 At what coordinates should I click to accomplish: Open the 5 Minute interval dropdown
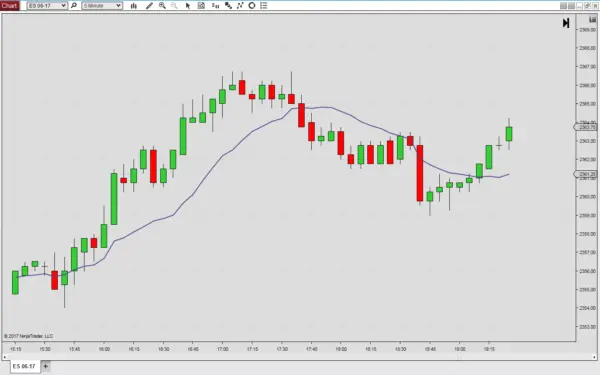[102, 6]
